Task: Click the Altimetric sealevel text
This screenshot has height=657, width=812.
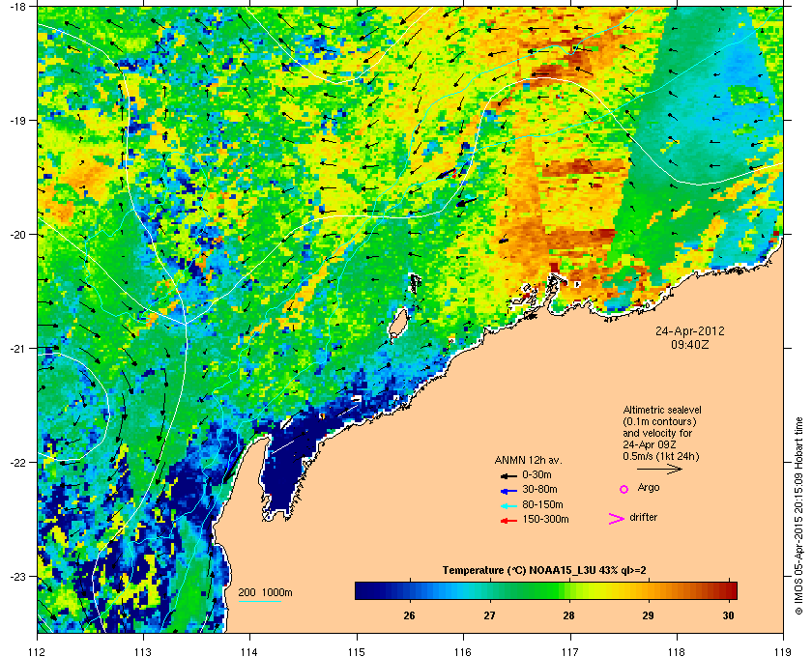Action: click(x=662, y=410)
